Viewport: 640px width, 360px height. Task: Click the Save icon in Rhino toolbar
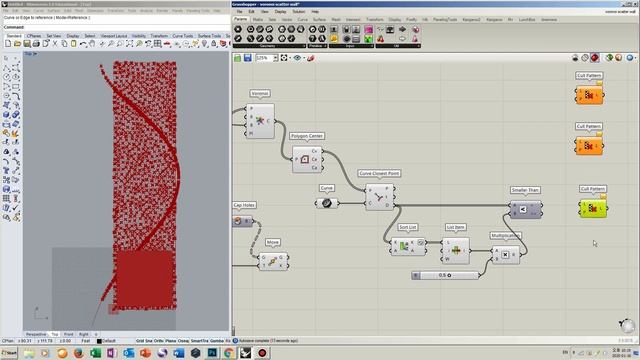coord(27,44)
